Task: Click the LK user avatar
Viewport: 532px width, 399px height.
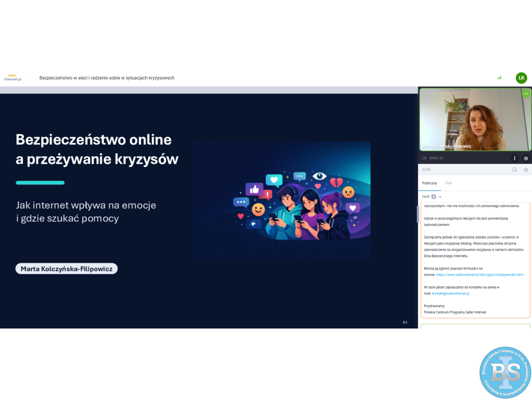Action: 521,78
